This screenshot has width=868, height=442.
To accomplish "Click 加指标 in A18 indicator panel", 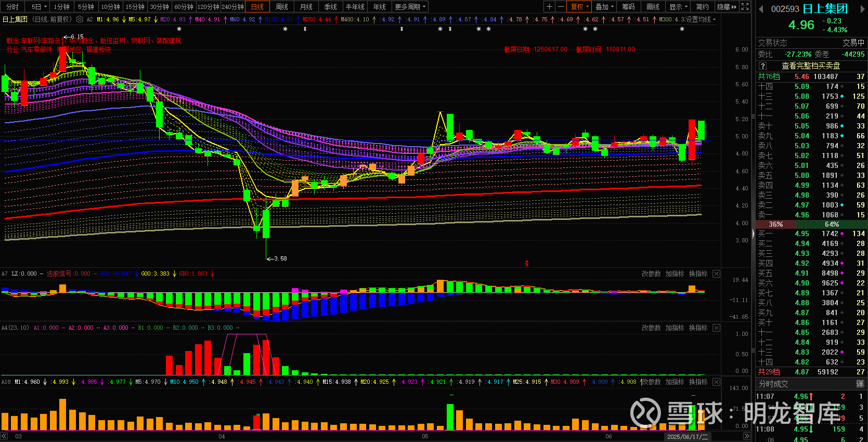I will [x=675, y=382].
